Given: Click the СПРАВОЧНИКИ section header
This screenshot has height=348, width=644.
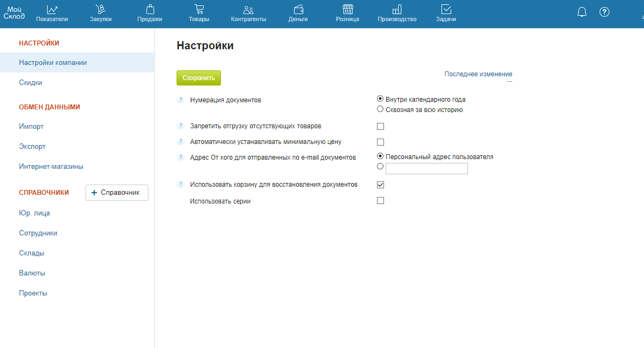Looking at the screenshot, I should [44, 193].
